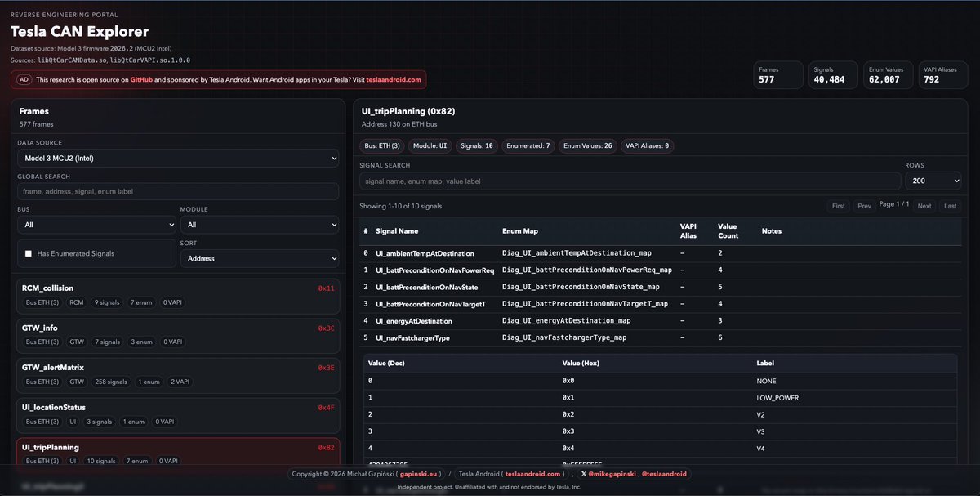Click the 0x3E address on GTW_alertMatrix
This screenshot has width=980, height=496.
coord(326,368)
